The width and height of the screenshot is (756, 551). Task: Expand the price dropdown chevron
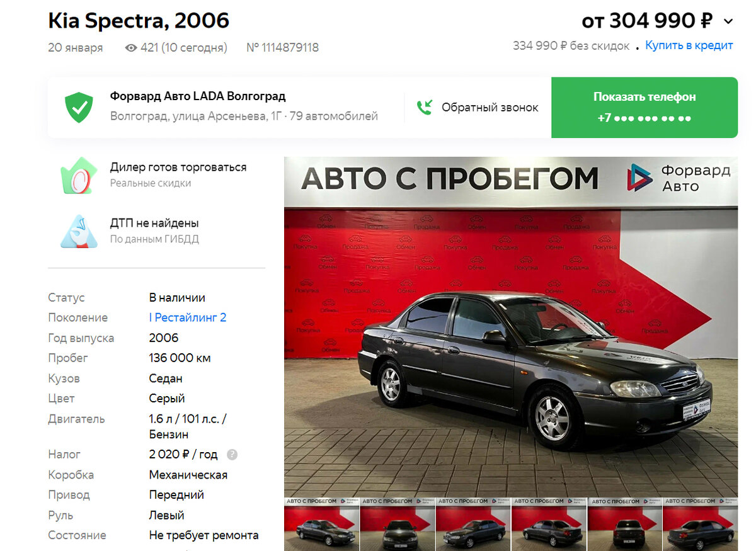(728, 21)
